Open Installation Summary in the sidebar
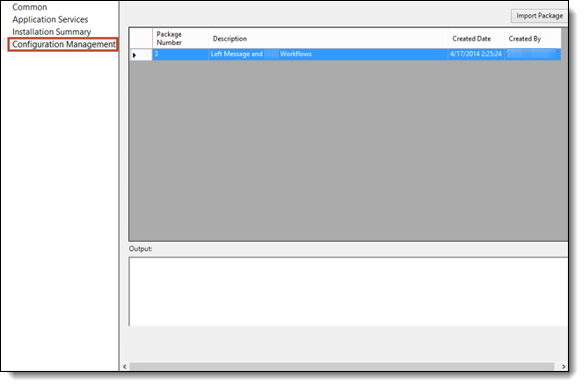 click(51, 32)
